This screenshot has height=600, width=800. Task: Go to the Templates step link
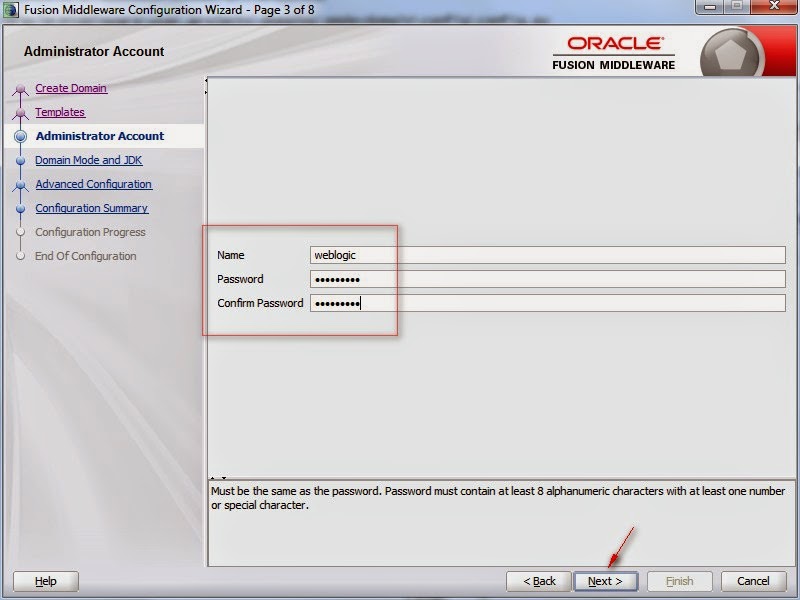click(x=60, y=112)
